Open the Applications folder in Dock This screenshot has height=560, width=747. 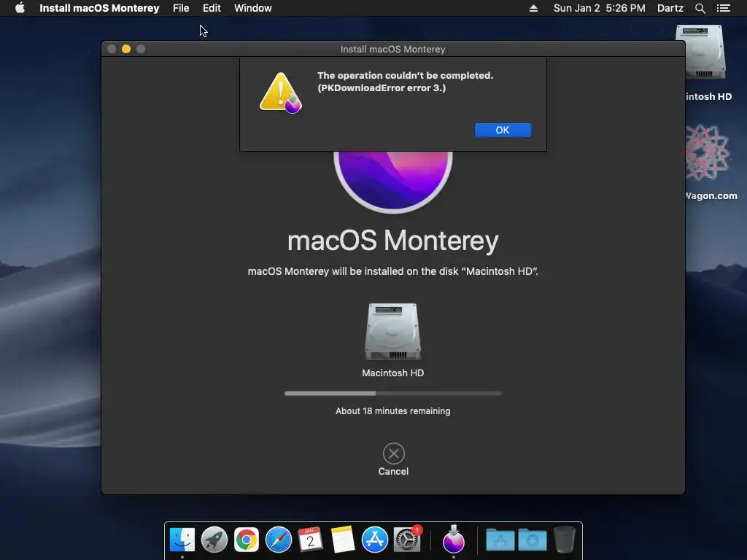click(x=500, y=540)
